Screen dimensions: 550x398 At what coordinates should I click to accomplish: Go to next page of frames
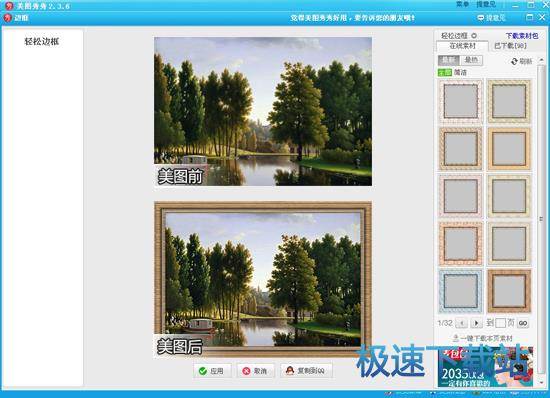(x=476, y=323)
